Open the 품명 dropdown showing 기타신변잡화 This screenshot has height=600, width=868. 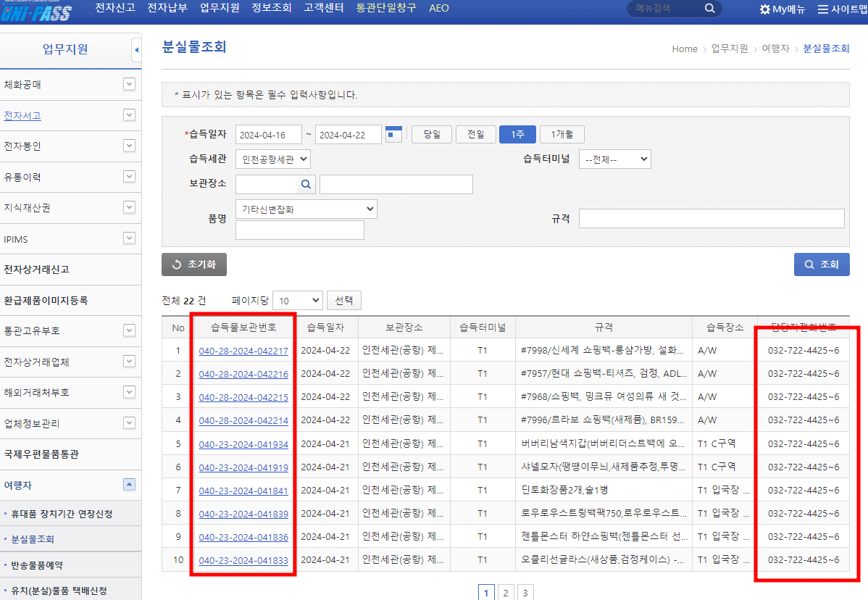[x=306, y=209]
